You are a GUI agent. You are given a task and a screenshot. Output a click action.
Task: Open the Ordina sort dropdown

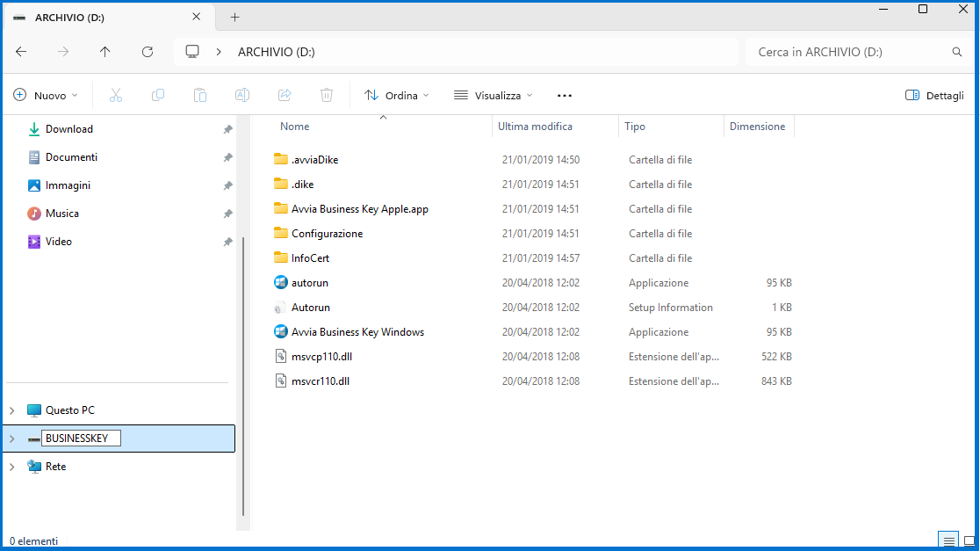pyautogui.click(x=397, y=95)
